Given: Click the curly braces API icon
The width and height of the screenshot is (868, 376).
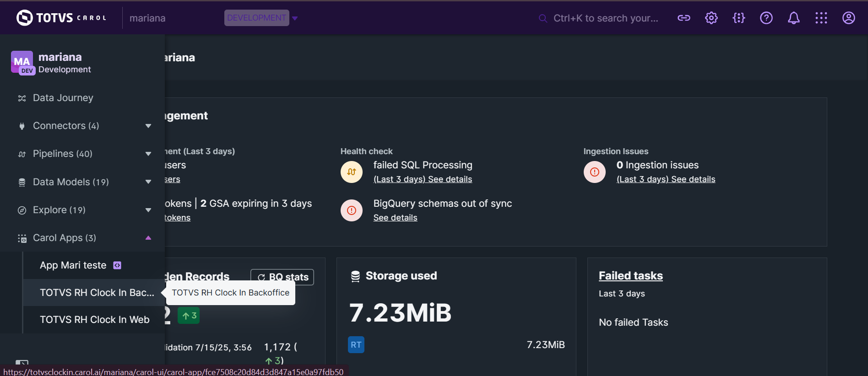Looking at the screenshot, I should [x=738, y=18].
